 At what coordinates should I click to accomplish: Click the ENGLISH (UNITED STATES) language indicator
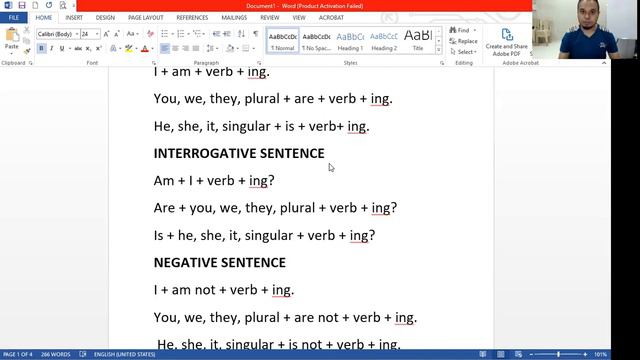pyautogui.click(x=124, y=354)
